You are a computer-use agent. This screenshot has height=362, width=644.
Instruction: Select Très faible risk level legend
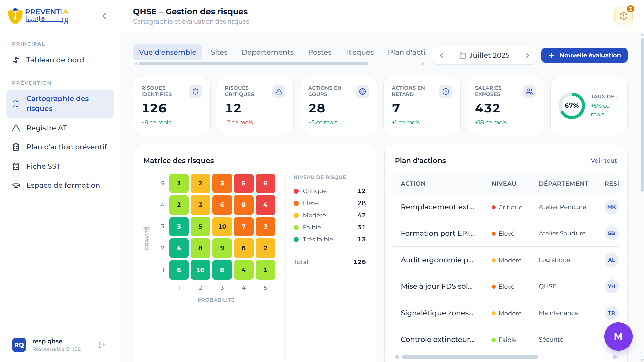click(x=330, y=239)
